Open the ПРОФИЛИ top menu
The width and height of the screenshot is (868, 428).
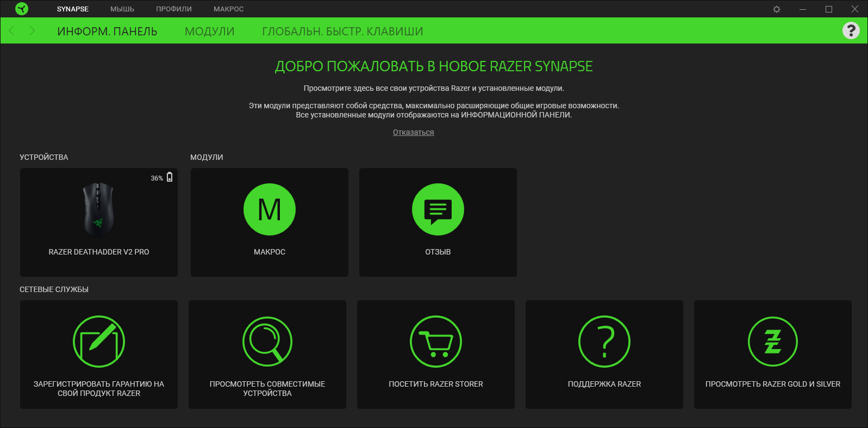click(174, 9)
